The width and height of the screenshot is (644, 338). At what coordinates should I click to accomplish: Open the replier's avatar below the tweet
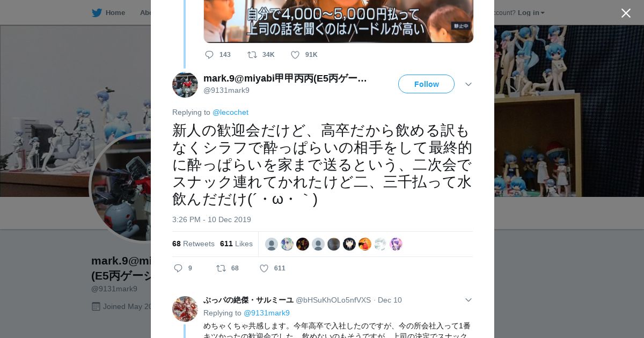coord(185,309)
